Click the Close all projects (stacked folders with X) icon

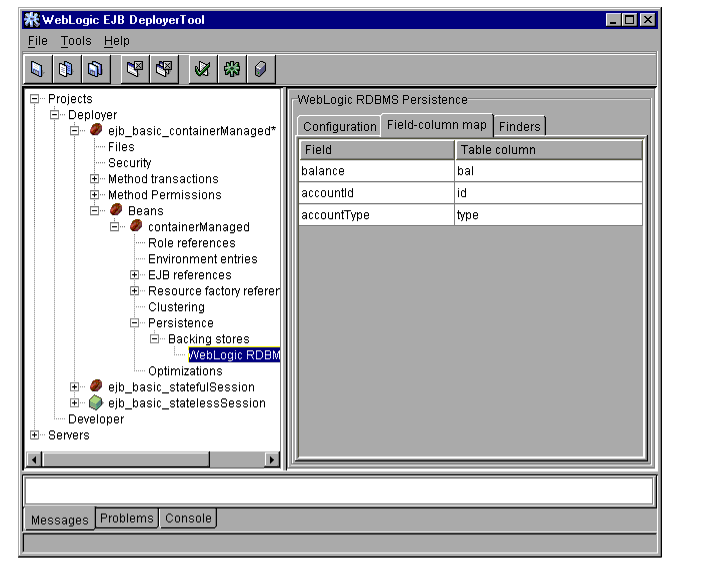coord(164,69)
